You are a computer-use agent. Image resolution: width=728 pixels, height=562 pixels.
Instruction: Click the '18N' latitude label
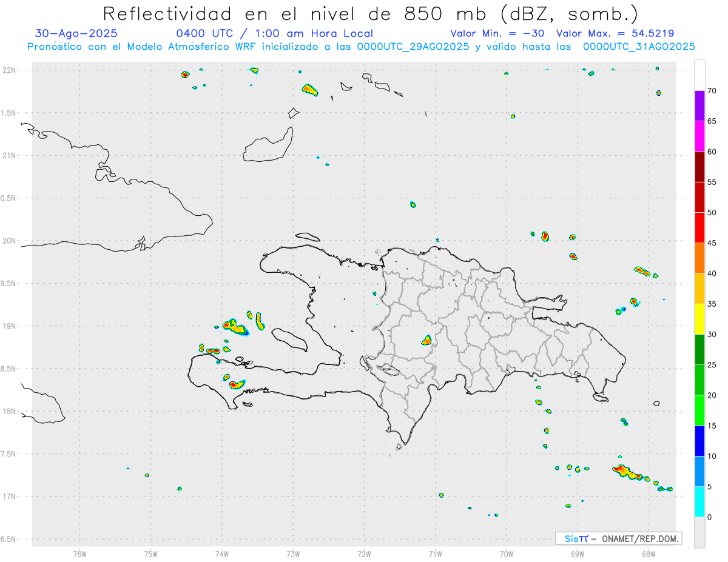tap(9, 411)
